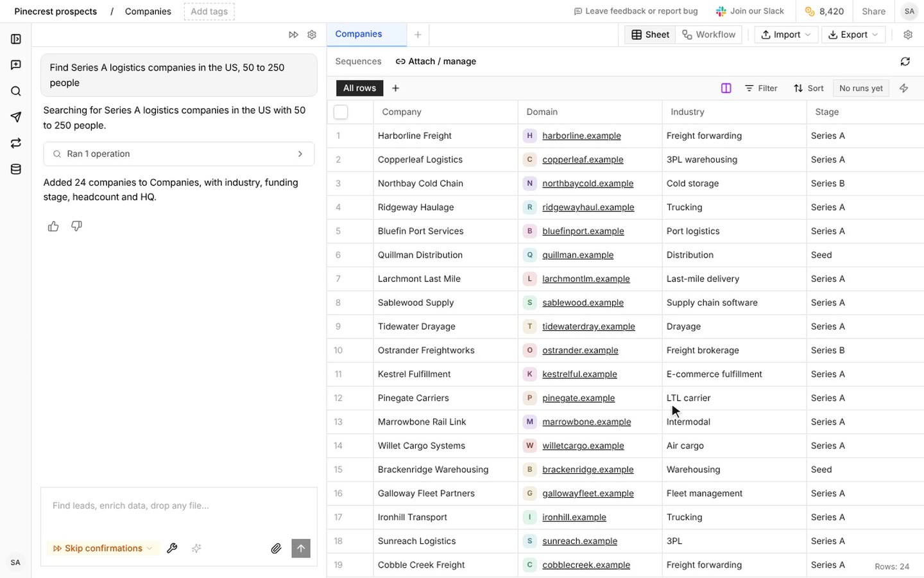The width and height of the screenshot is (924, 578).
Task: Click the harborline.example domain favicon H
Action: click(529, 136)
